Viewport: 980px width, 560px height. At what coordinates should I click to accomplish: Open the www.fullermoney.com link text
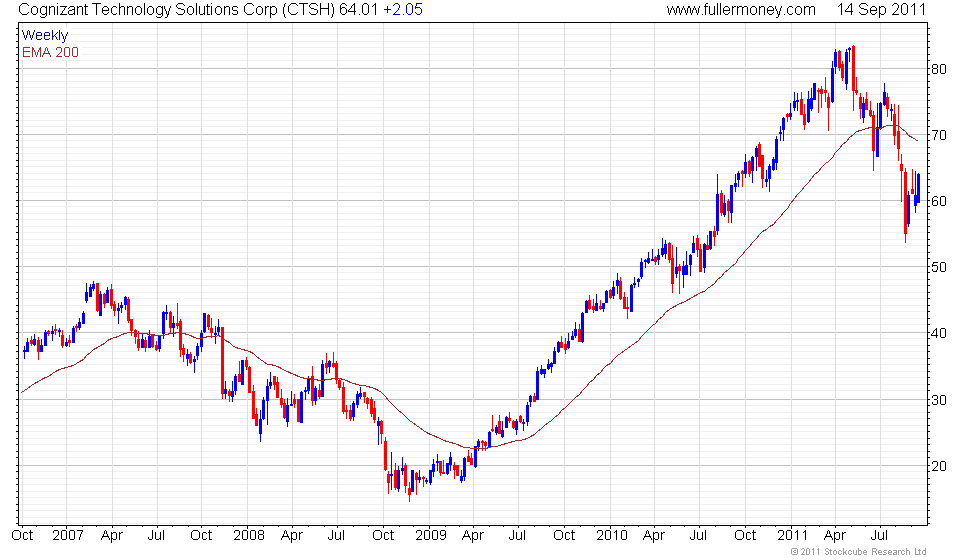point(741,10)
